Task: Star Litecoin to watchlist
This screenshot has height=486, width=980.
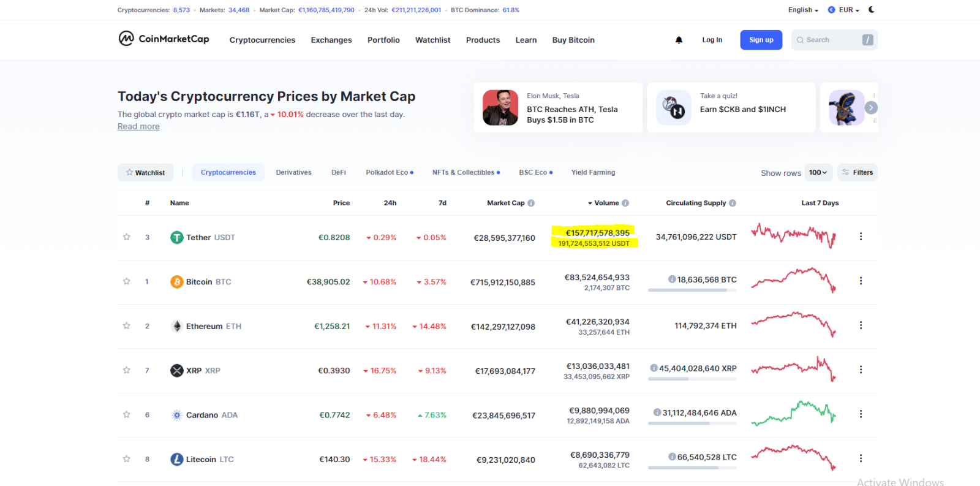Action: click(127, 458)
